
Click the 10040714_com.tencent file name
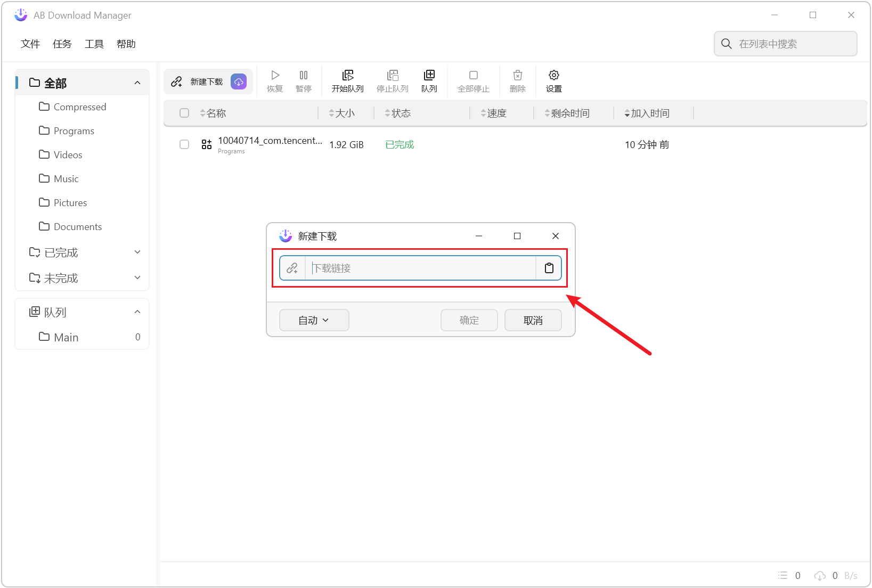point(270,141)
